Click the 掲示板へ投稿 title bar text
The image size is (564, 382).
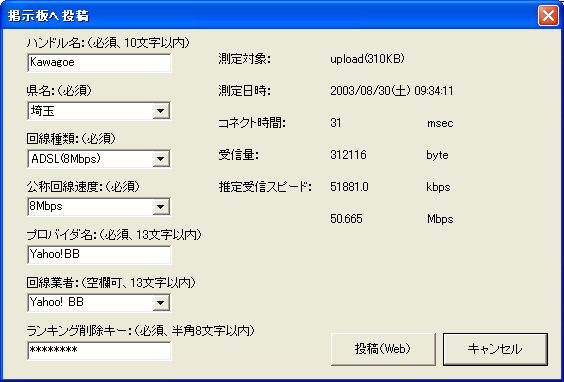(x=48, y=16)
